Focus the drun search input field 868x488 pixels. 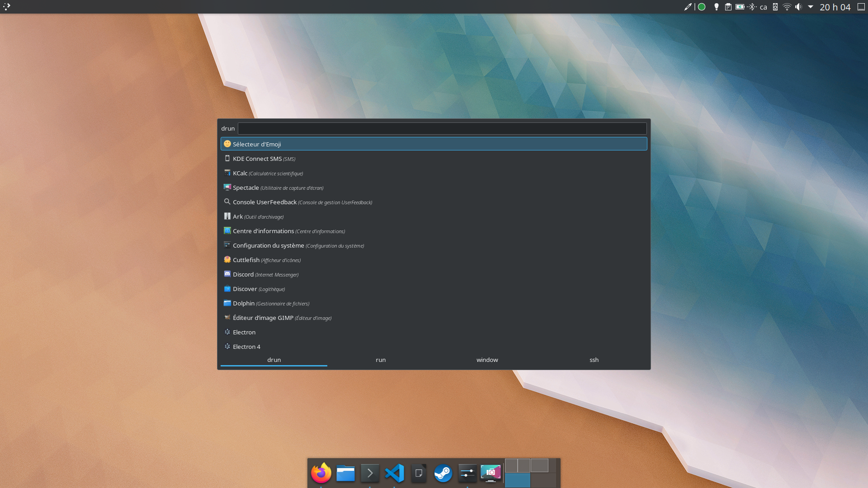[x=442, y=129]
